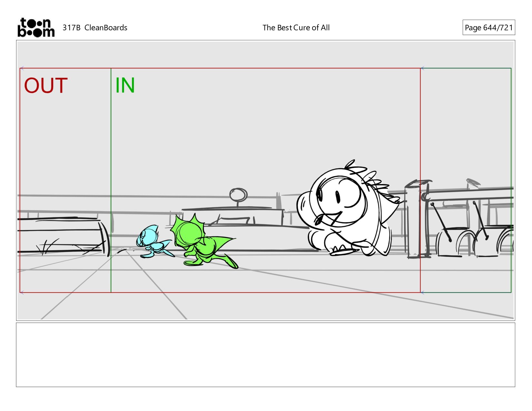This screenshot has height=411, width=532.
Task: Click the Toon Boom logo
Action: click(x=36, y=27)
